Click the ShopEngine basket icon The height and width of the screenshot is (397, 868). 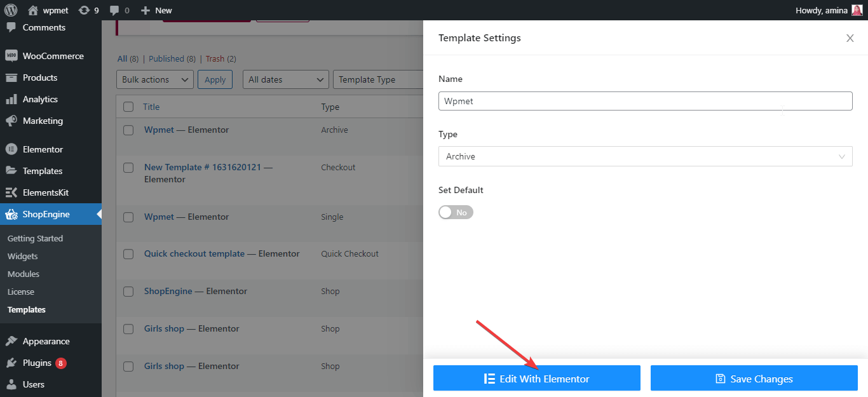click(11, 214)
